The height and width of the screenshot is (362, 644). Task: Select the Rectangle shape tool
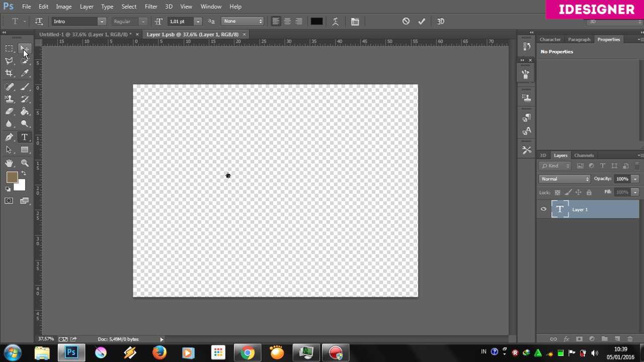point(24,150)
